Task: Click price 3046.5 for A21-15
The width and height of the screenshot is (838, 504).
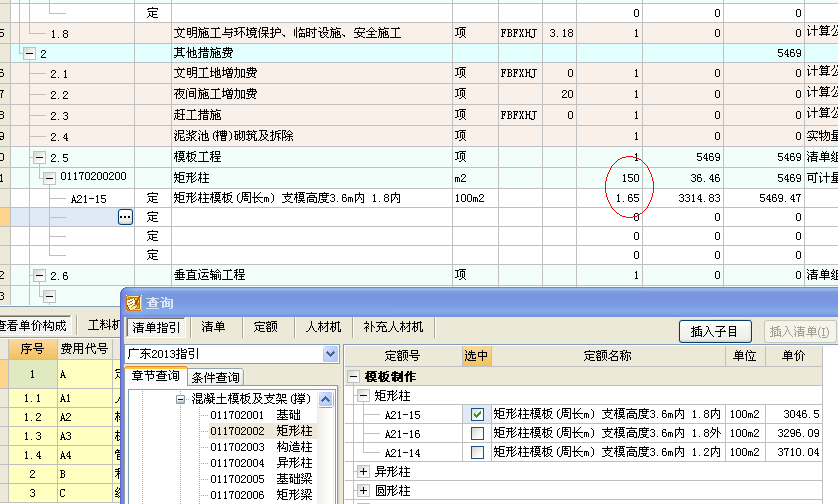Action: [794, 414]
